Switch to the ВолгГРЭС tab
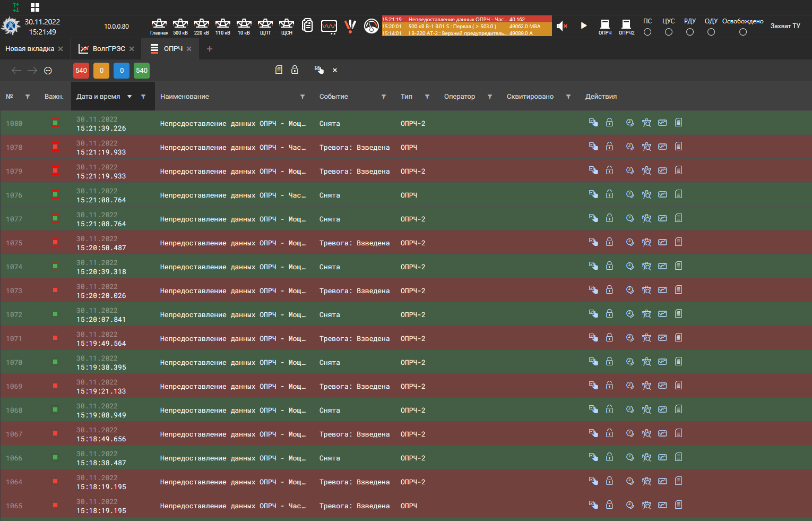Viewport: 812px width, 521px height. 109,49
